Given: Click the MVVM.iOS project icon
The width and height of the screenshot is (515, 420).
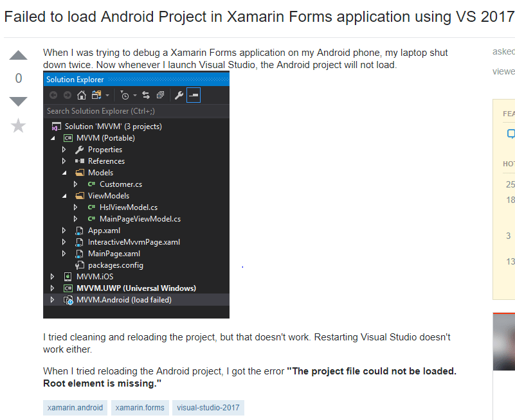Looking at the screenshot, I should coord(68,277).
